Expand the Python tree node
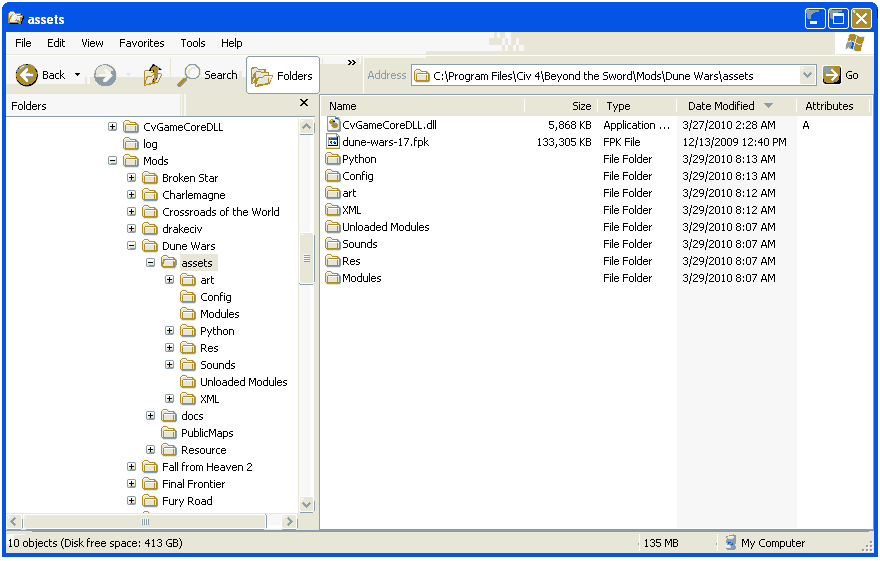The width and height of the screenshot is (880, 561). [169, 331]
